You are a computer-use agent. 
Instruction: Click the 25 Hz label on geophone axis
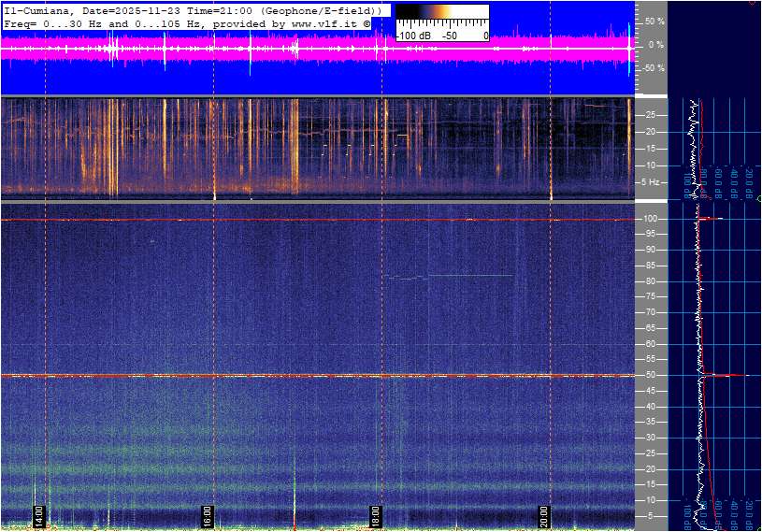coord(653,115)
